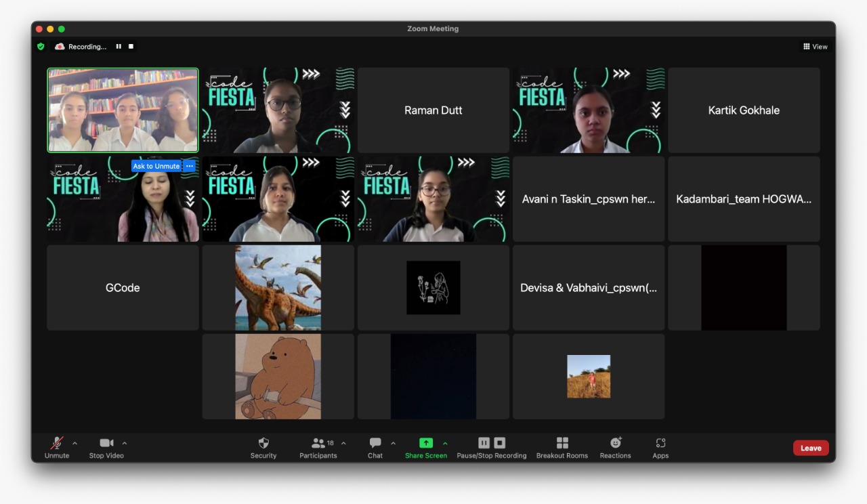Open Breakout Rooms
The image size is (867, 504).
tap(562, 447)
